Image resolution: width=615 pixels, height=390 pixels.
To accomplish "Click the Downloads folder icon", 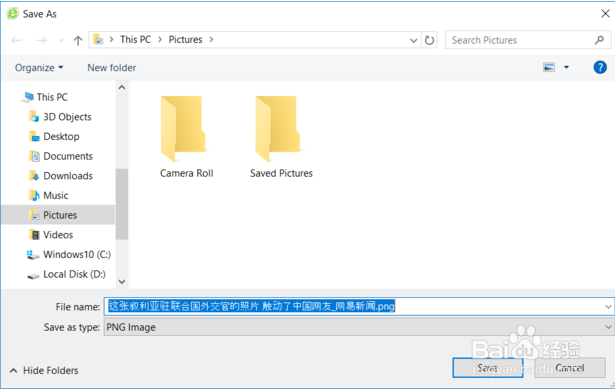I will pos(34,176).
